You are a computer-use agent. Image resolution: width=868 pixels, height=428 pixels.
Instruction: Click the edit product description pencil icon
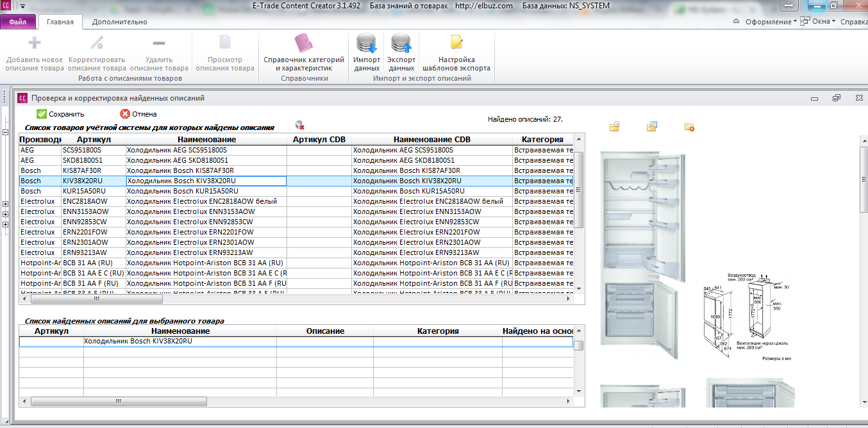click(x=97, y=44)
